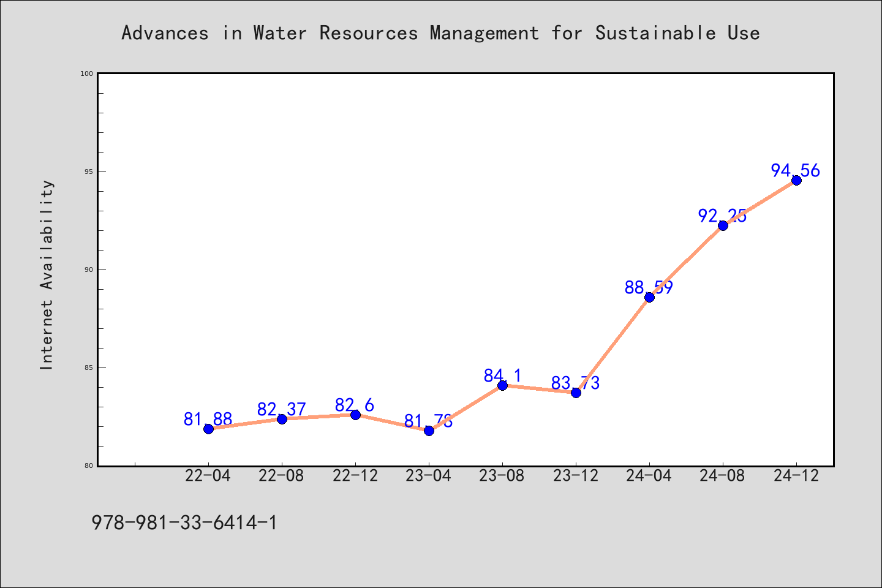Select the data point labeled 81.78
This screenshot has height=588, width=882.
[x=429, y=431]
